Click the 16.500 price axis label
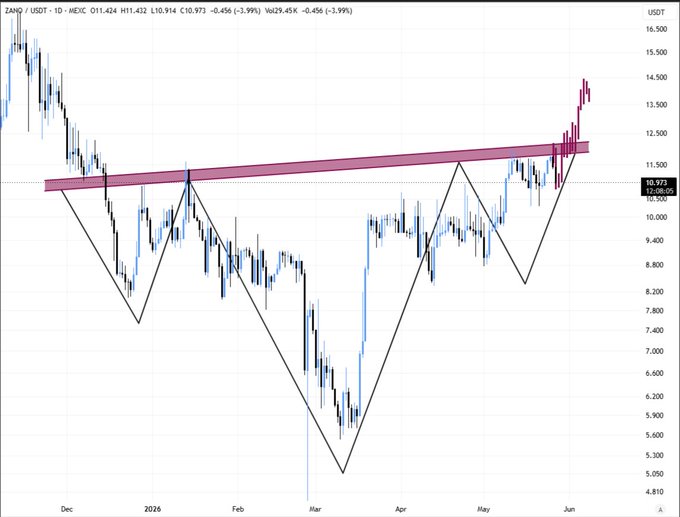 click(656, 29)
